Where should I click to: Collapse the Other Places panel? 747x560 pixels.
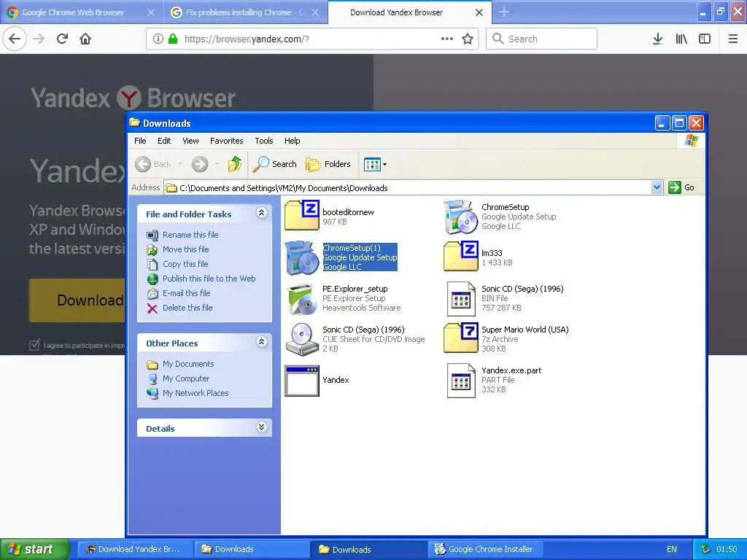pyautogui.click(x=262, y=341)
